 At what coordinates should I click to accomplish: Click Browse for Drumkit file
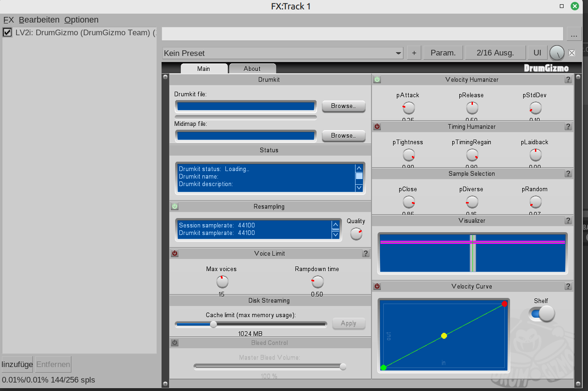[344, 106]
